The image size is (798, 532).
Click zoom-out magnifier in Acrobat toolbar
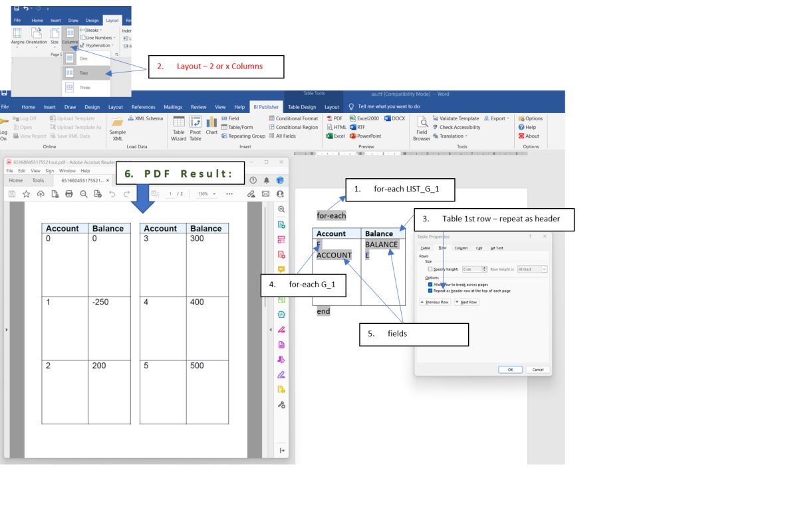[84, 194]
